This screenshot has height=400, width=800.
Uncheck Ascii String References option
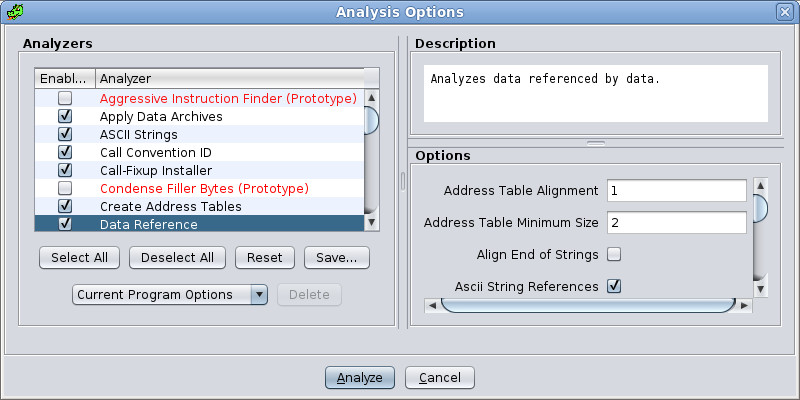pyautogui.click(x=614, y=286)
